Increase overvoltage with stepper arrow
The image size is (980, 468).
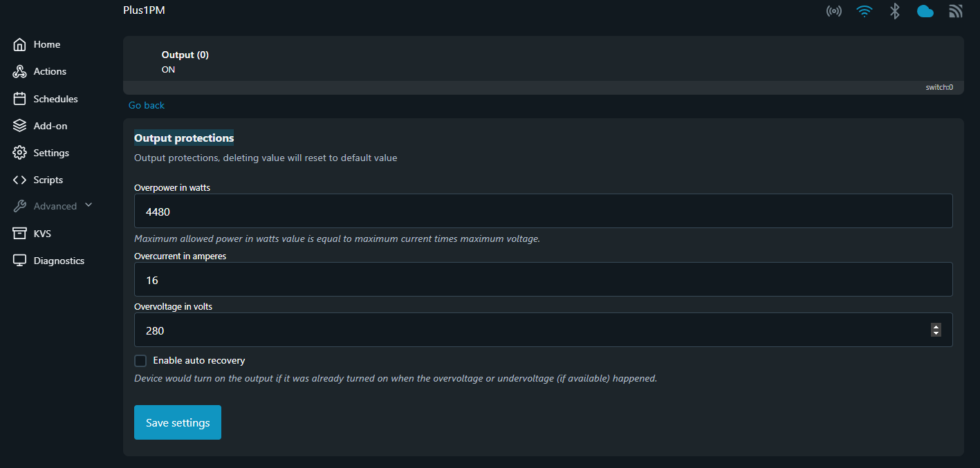pos(936,327)
